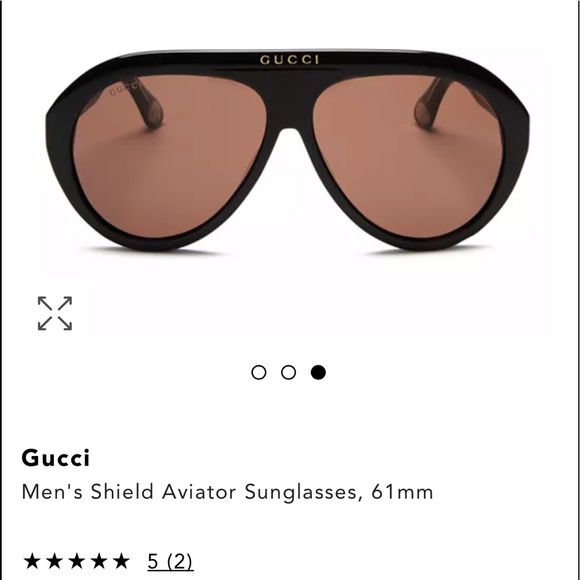Select the first carousel dot

[259, 372]
